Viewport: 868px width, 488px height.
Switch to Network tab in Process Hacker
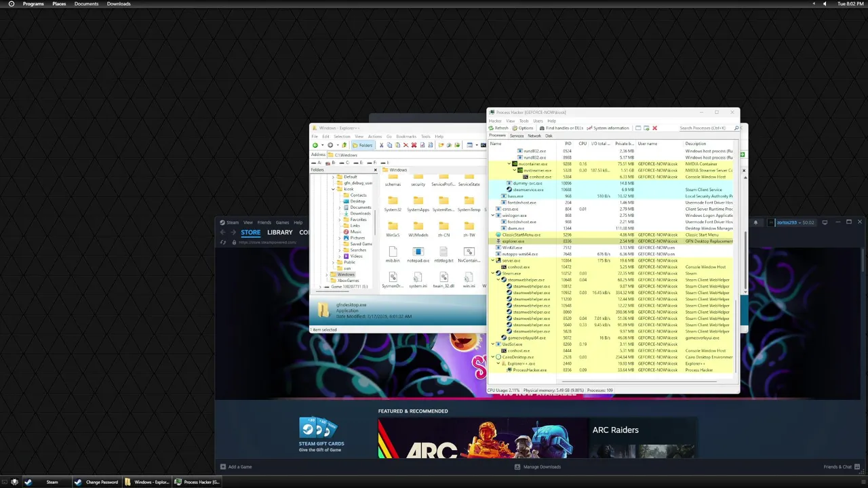(534, 136)
